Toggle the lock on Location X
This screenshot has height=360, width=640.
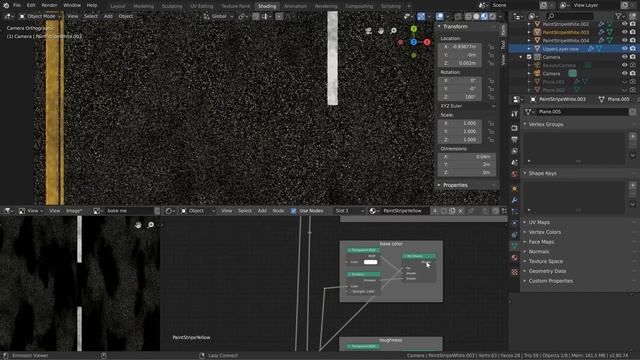pyautogui.click(x=491, y=47)
